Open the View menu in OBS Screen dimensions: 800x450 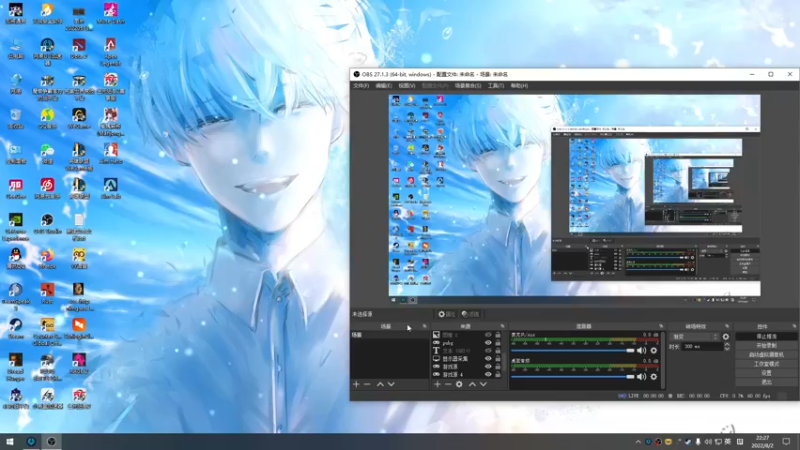[407, 86]
